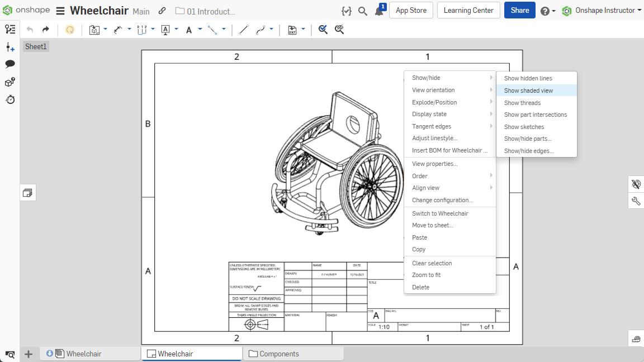Image resolution: width=644 pixels, height=362 pixels.
Task: Expand the Help menu dropdown arrow
Action: [553, 11]
